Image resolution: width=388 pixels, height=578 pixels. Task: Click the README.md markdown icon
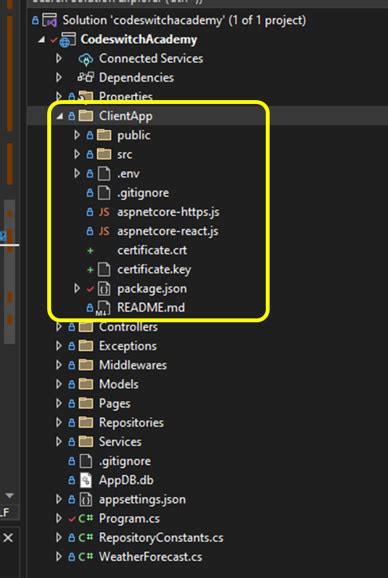pyautogui.click(x=103, y=309)
